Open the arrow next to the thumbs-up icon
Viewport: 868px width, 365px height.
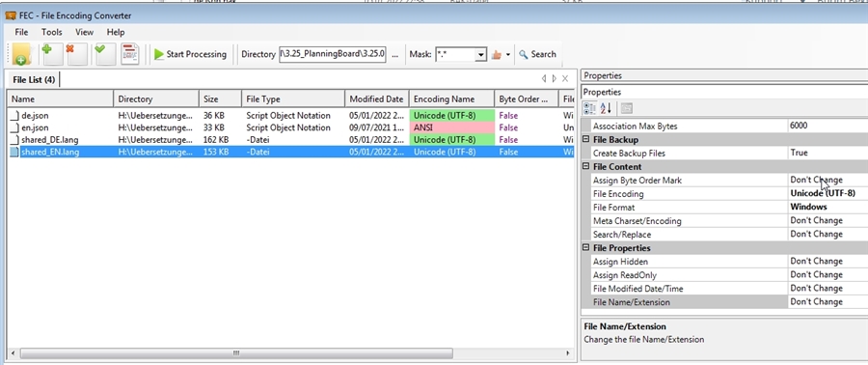tap(507, 55)
